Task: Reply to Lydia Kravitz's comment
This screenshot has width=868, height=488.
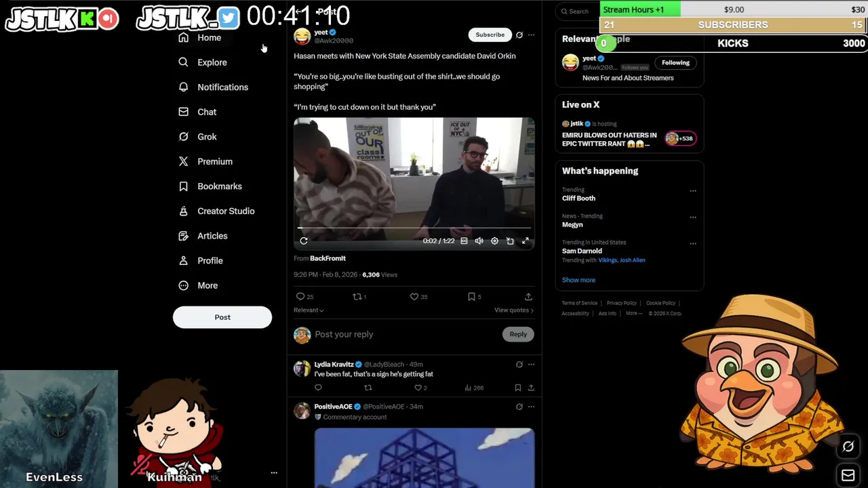Action: tap(318, 388)
